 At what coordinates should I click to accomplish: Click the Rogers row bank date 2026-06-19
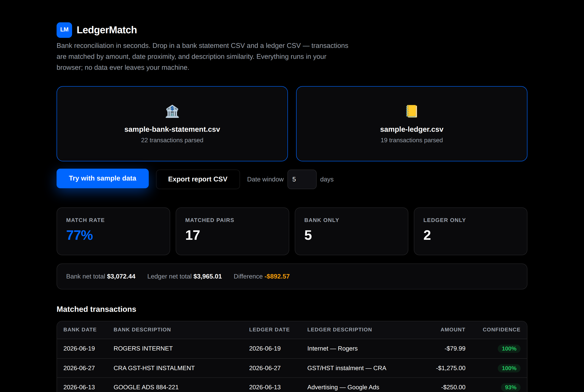click(x=79, y=348)
